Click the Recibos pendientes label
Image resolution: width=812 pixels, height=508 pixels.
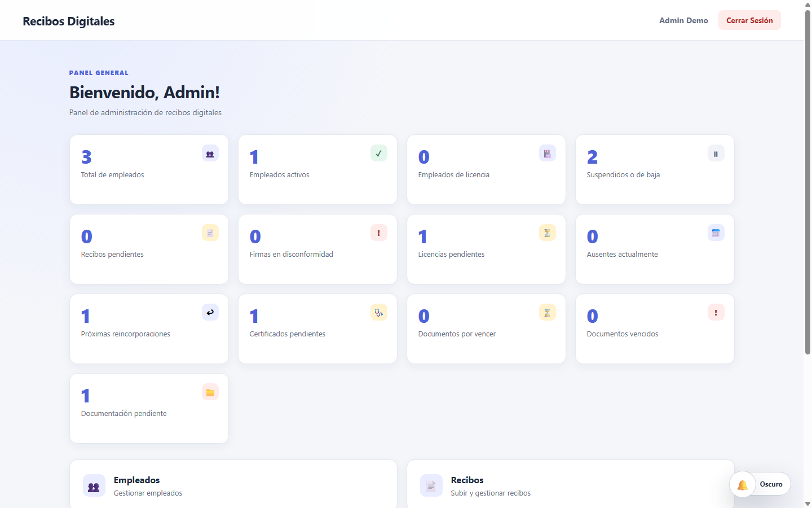point(112,255)
